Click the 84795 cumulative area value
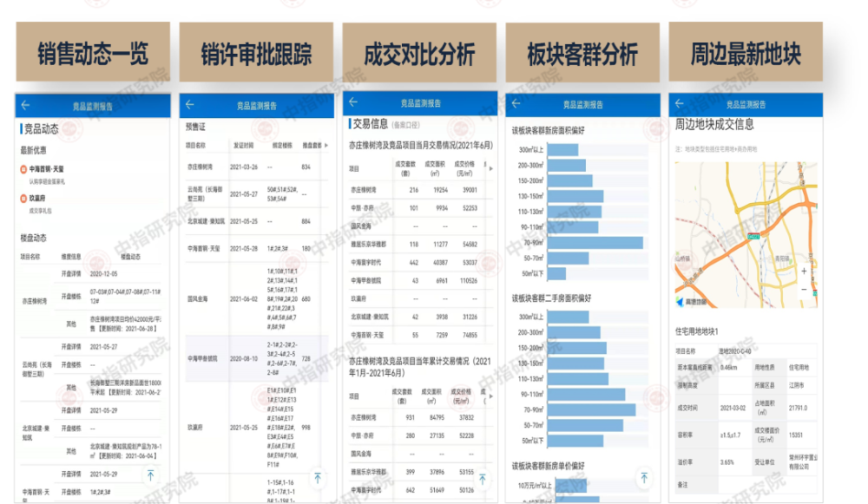The image size is (868, 504). [437, 418]
